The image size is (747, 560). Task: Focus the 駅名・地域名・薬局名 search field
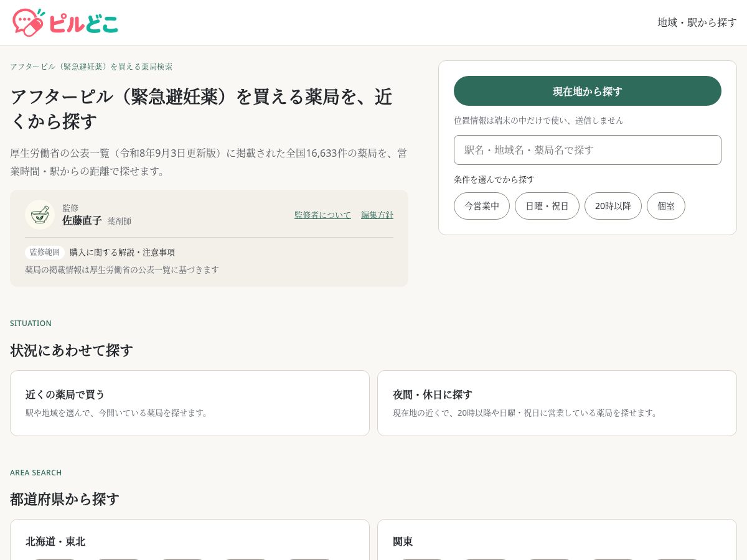click(x=588, y=150)
